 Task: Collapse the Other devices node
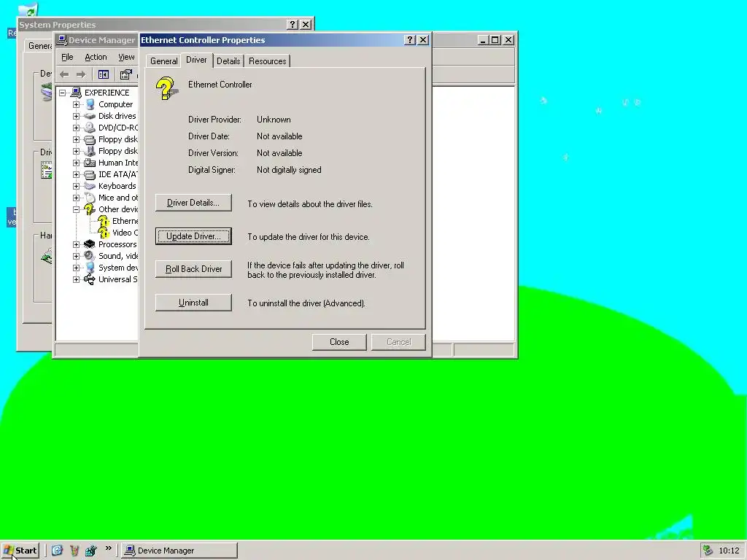[76, 209]
